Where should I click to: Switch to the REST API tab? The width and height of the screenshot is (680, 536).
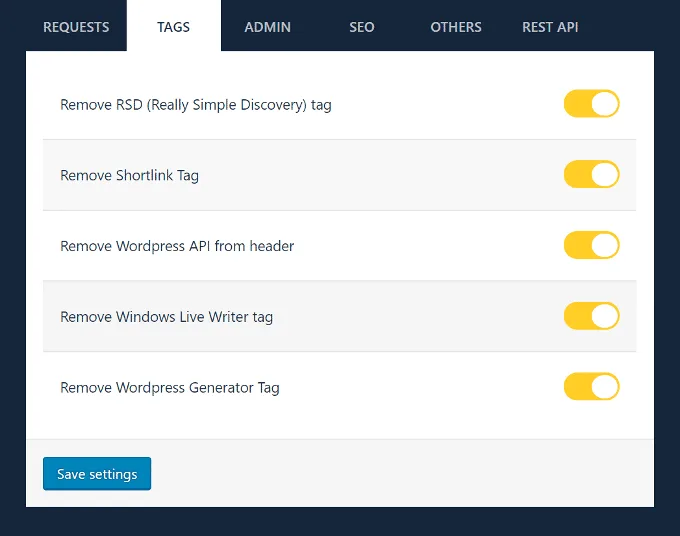click(x=550, y=27)
